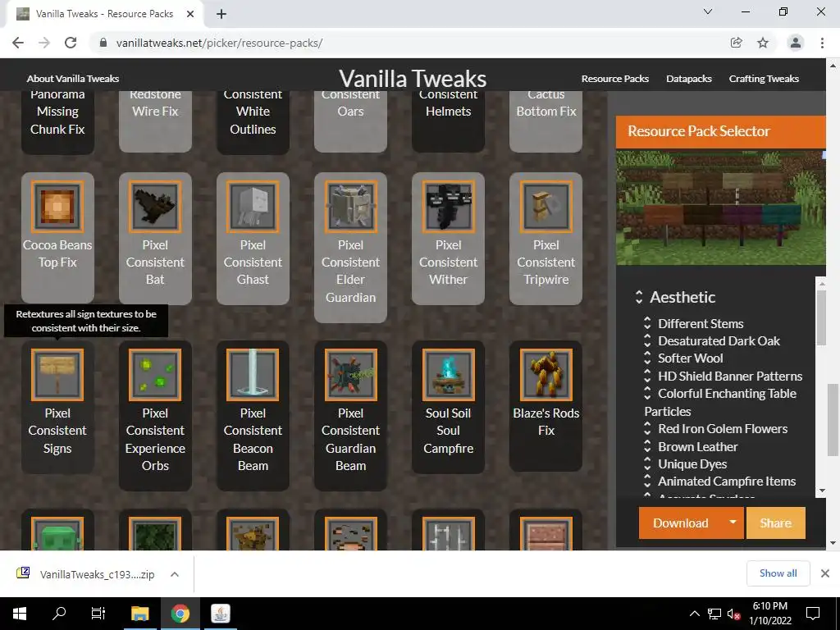Click the Vanilla Tweaks site title
This screenshot has width=840, height=630.
click(413, 78)
